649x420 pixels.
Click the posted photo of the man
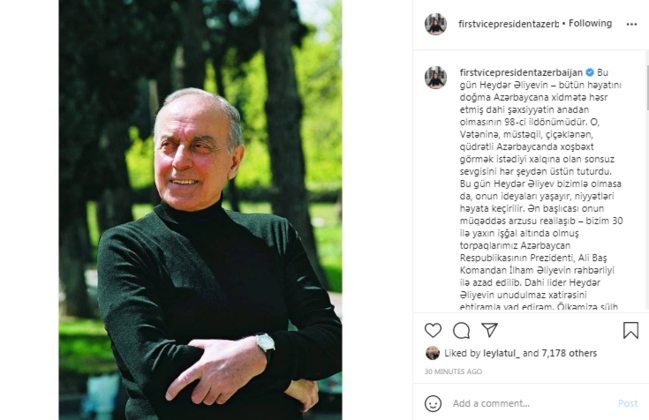click(x=200, y=210)
